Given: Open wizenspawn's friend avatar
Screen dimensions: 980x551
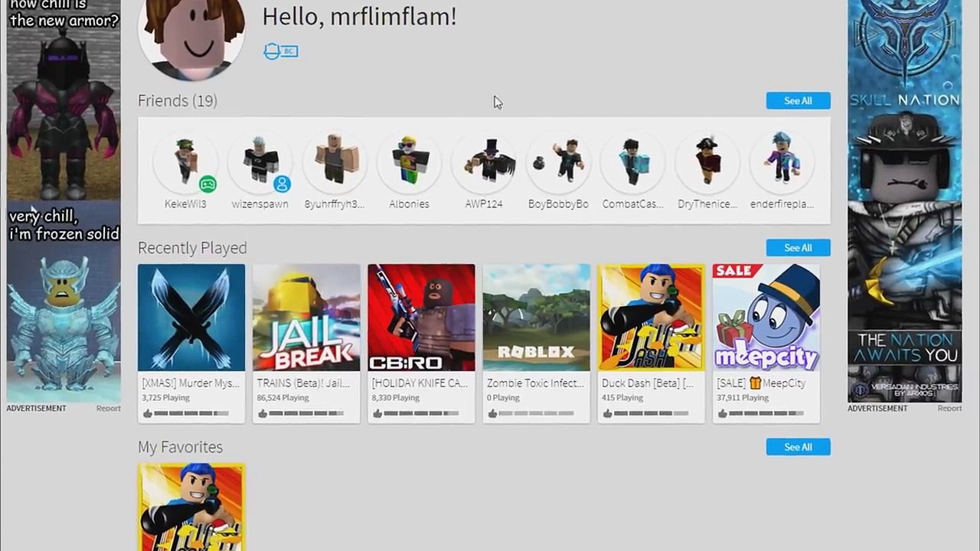Looking at the screenshot, I should point(260,161).
